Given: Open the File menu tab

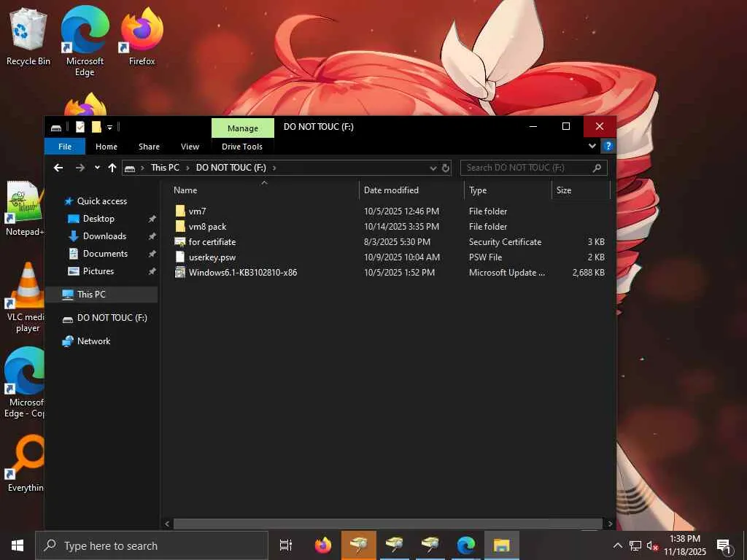Looking at the screenshot, I should pos(65,147).
